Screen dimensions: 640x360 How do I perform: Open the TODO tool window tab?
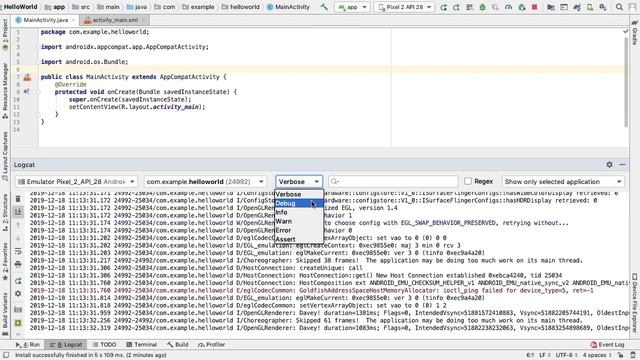point(104,345)
